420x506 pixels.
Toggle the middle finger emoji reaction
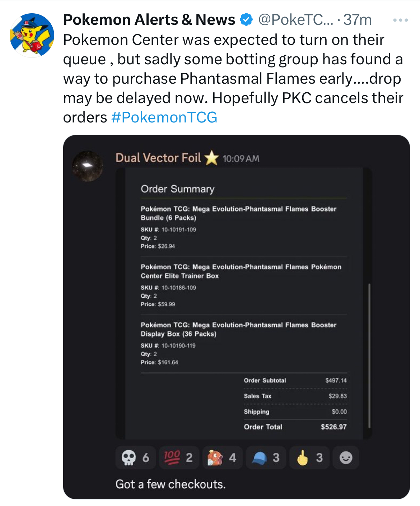point(309,458)
